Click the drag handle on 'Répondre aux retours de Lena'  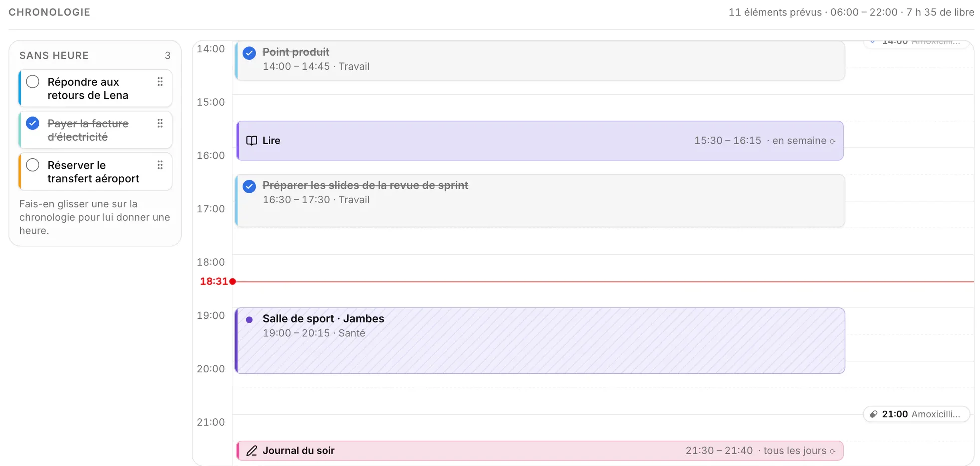click(x=160, y=82)
